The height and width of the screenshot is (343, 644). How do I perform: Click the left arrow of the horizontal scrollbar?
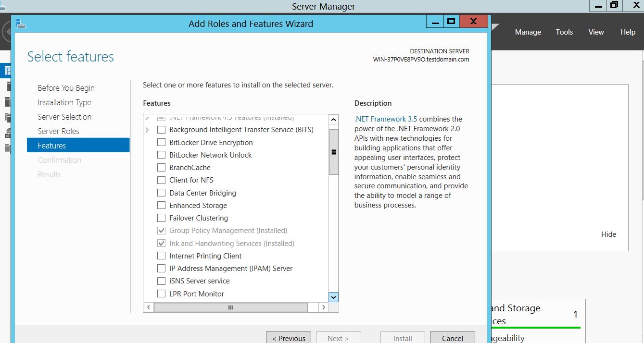pyautogui.click(x=149, y=307)
